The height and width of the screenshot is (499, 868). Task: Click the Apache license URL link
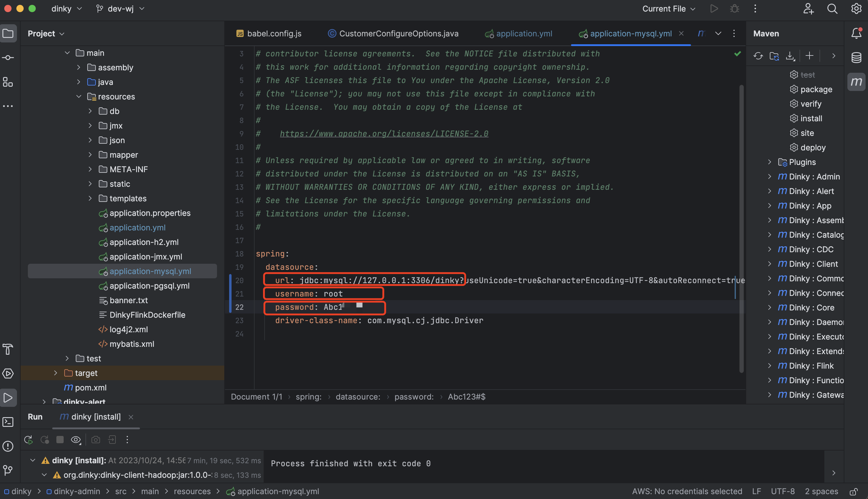click(384, 134)
